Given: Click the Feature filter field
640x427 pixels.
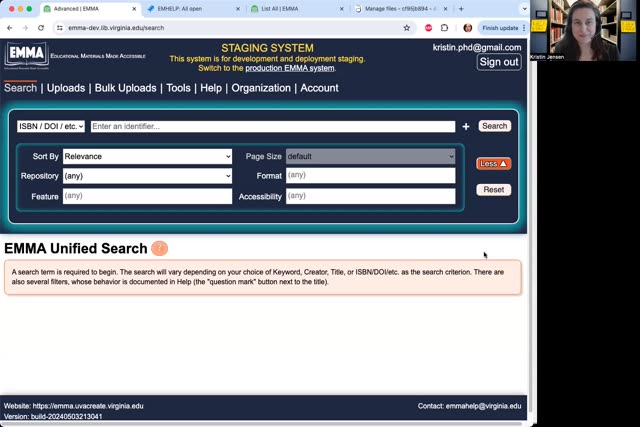Looking at the screenshot, I should point(147,196).
